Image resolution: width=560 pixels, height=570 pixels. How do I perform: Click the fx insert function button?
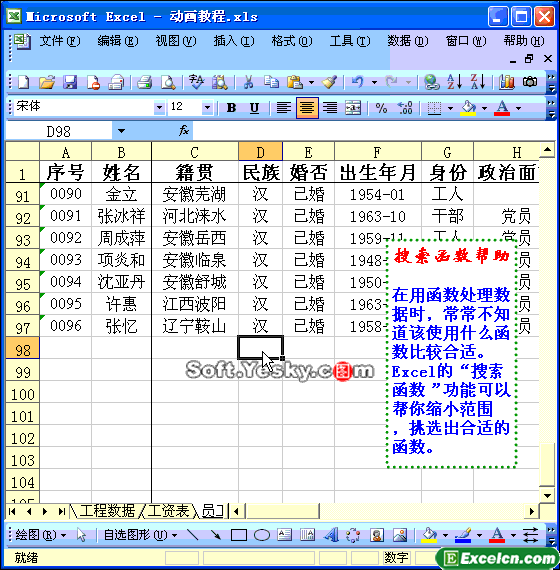tap(184, 131)
